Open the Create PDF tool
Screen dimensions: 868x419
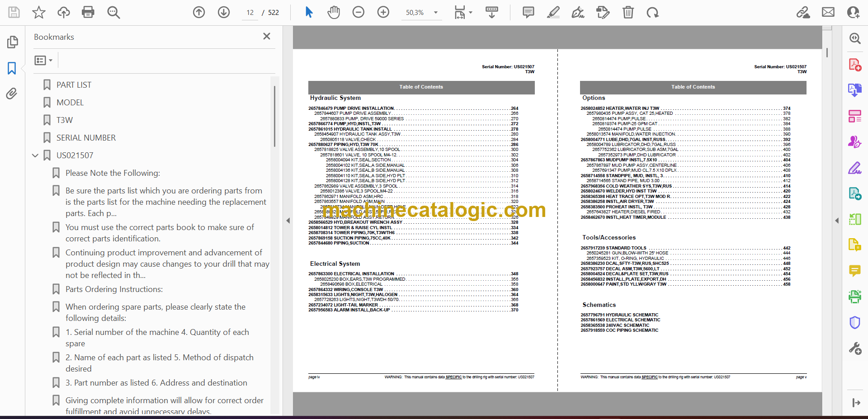point(855,65)
